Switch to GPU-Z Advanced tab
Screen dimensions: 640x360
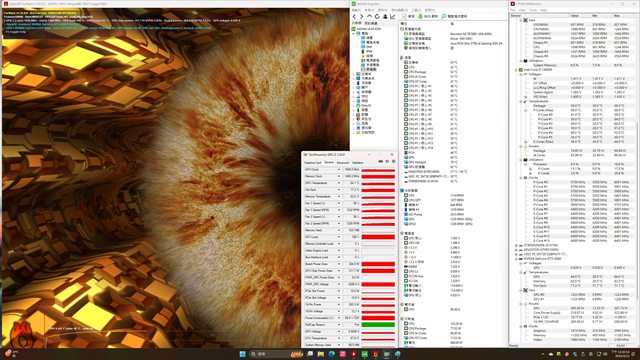pyautogui.click(x=342, y=162)
